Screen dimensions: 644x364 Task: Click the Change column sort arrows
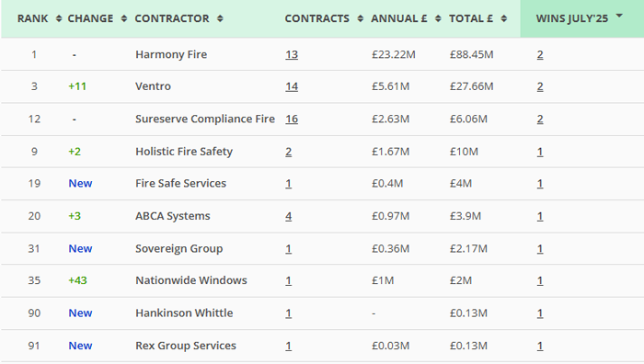pos(124,18)
